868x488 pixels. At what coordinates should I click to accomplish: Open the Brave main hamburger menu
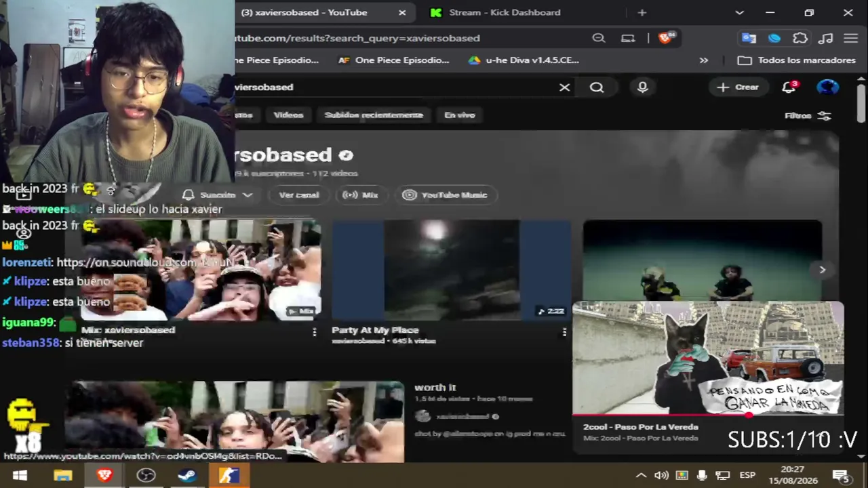[851, 38]
